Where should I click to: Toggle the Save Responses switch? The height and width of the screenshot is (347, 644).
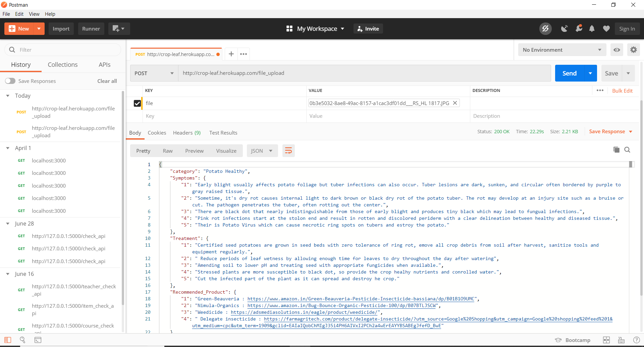click(10, 81)
